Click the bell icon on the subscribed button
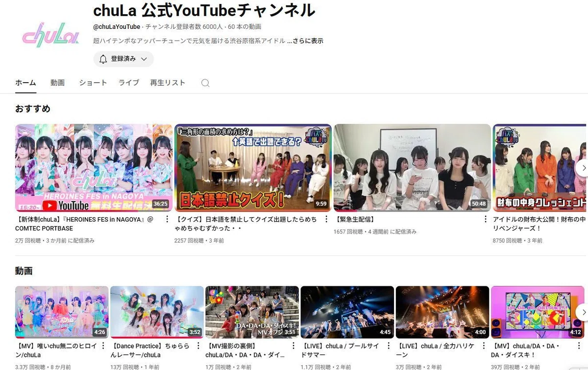Image resolution: width=588 pixels, height=370 pixels. 103,59
